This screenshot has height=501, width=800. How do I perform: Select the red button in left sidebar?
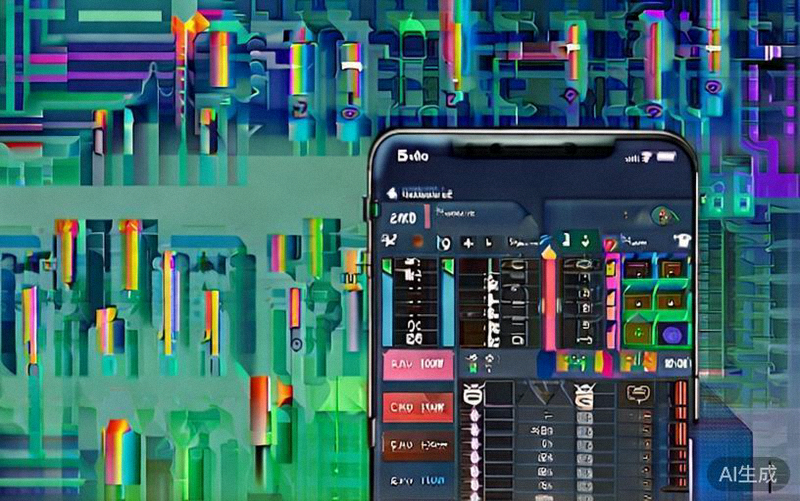[x=417, y=407]
